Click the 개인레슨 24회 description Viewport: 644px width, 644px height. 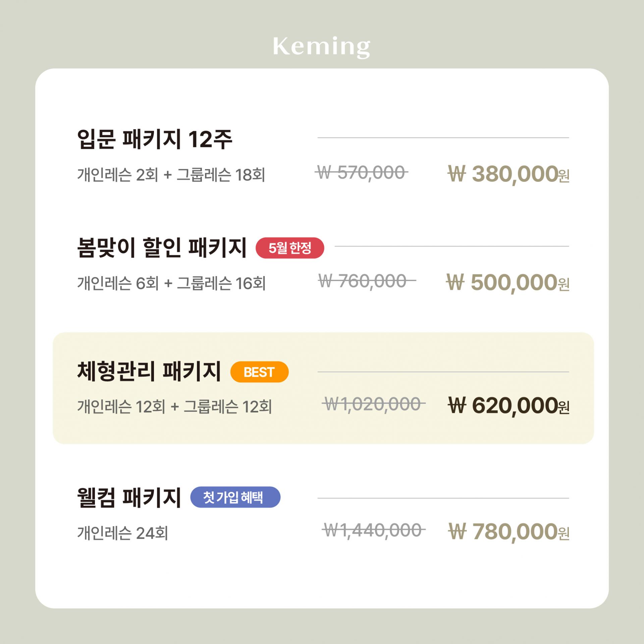122,533
